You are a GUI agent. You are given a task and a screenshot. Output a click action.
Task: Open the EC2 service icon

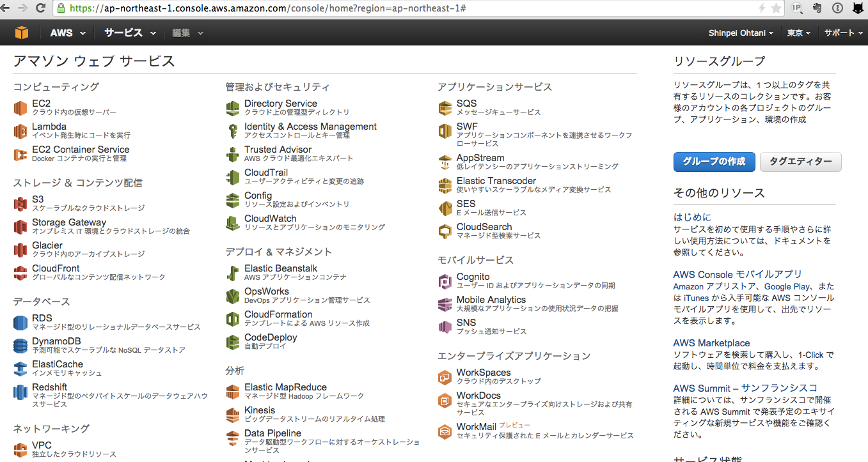(x=20, y=108)
